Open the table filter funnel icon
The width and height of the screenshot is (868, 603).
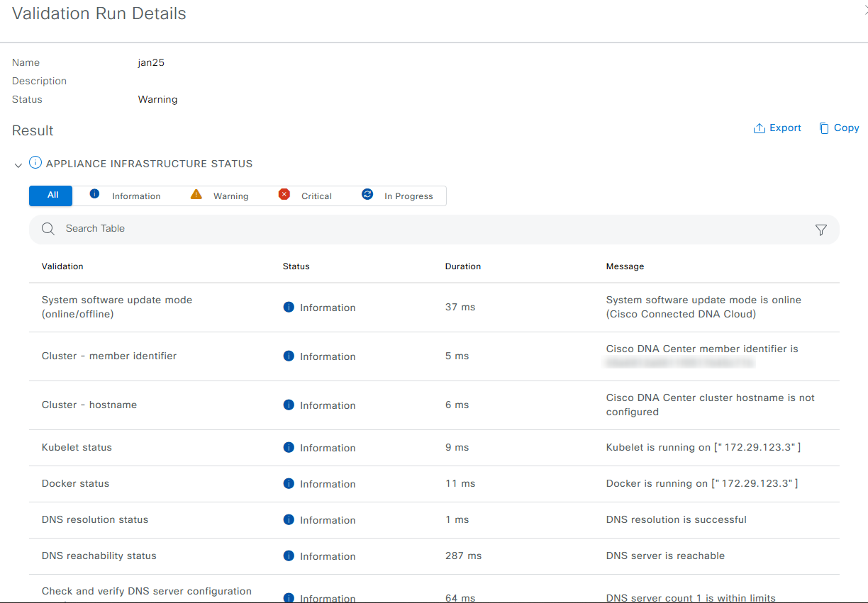click(x=820, y=230)
